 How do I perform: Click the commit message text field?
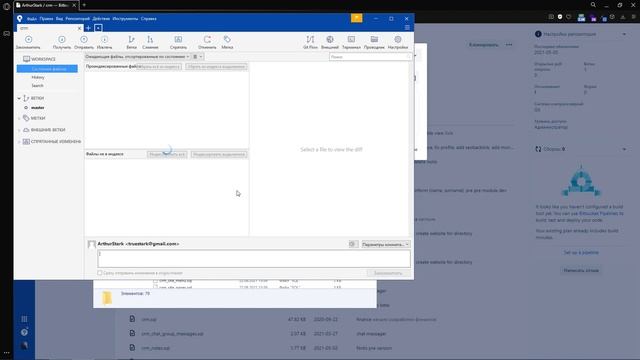[x=254, y=259]
